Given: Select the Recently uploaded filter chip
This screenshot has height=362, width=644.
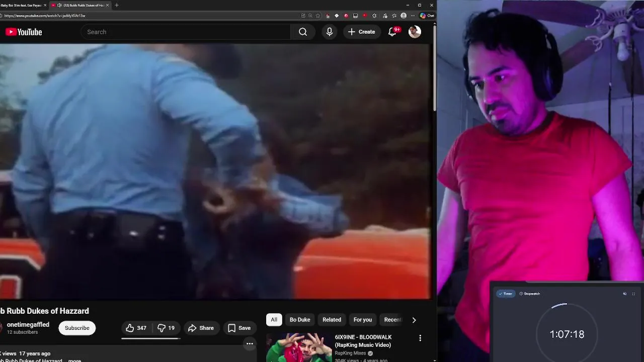Looking at the screenshot, I should coord(392,320).
